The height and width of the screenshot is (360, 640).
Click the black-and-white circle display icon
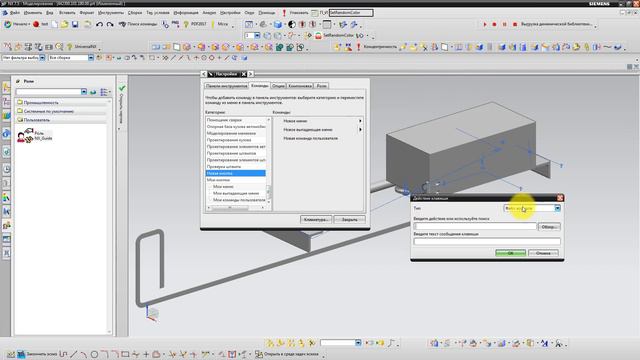[x=292, y=25]
